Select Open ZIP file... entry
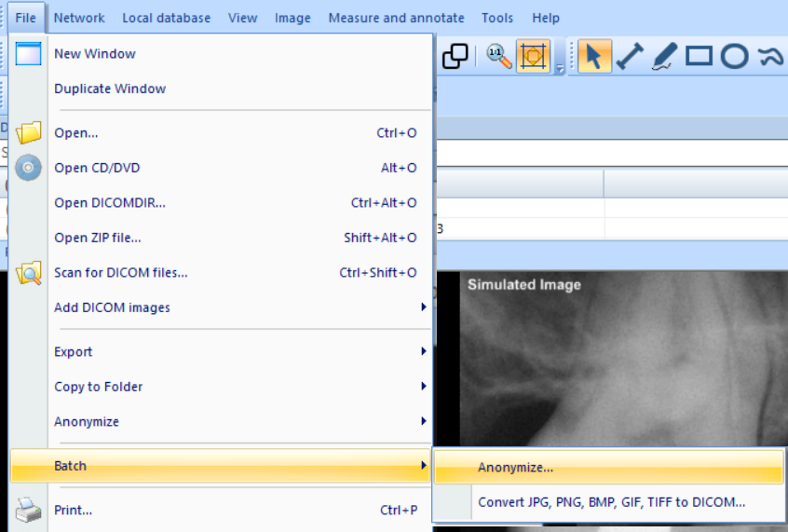Screen dimensions: 788x532 [x=221, y=238]
